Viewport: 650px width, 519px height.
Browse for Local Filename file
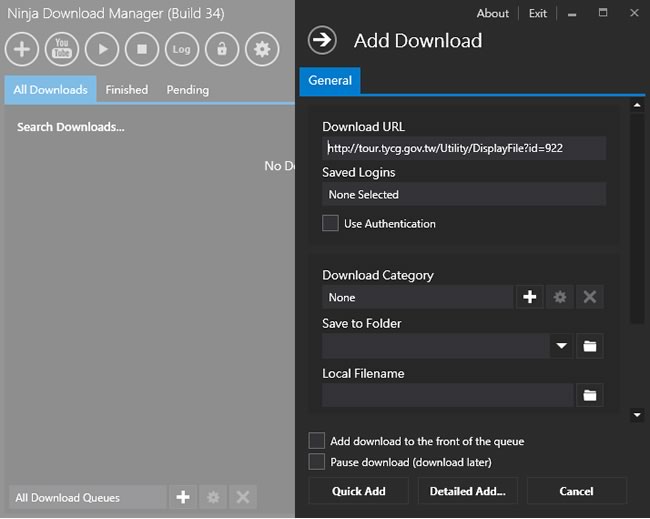(589, 395)
